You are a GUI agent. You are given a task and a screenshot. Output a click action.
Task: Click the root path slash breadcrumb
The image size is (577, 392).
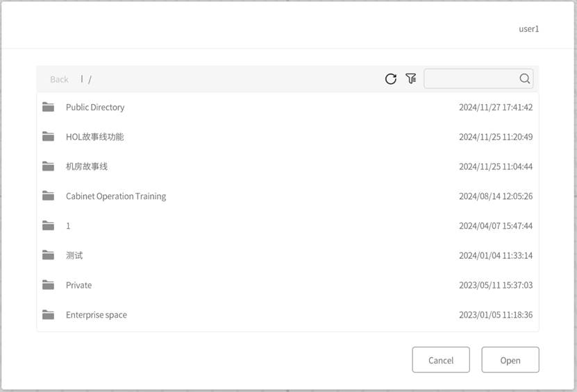point(90,80)
